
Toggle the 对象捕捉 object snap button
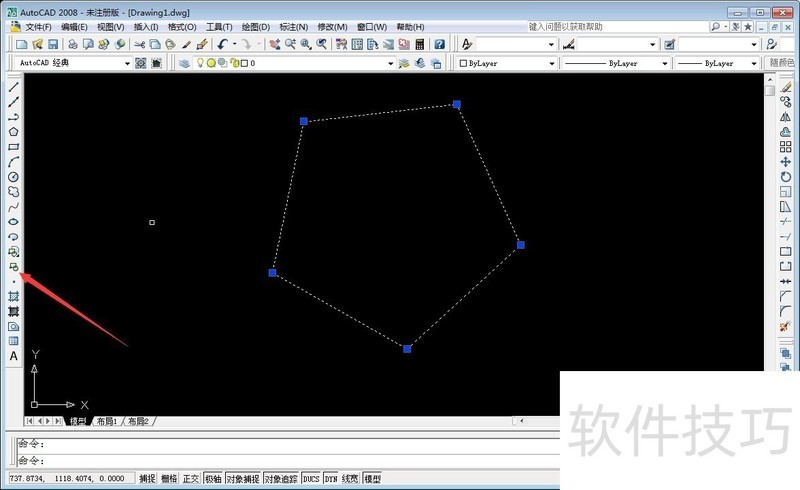(243, 479)
